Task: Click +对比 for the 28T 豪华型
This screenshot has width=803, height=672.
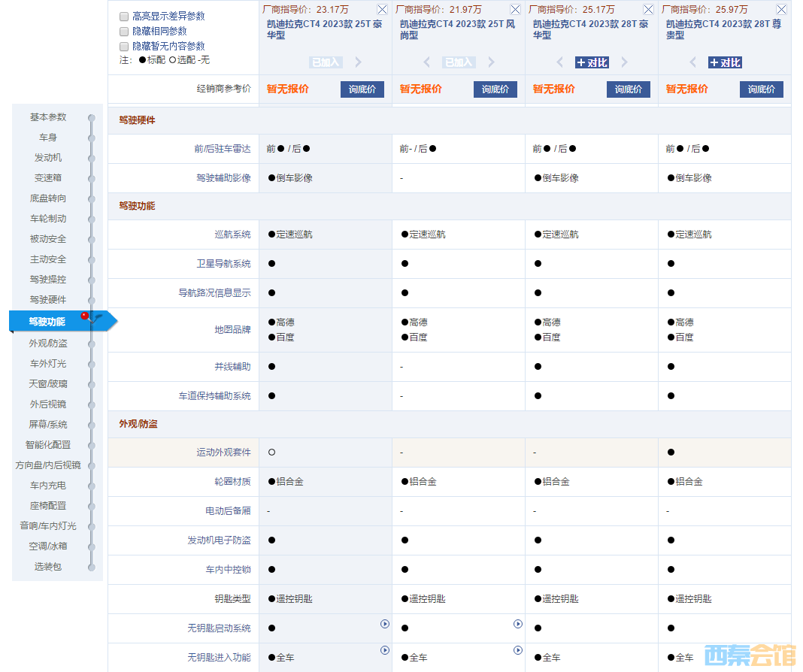Action: click(x=592, y=62)
